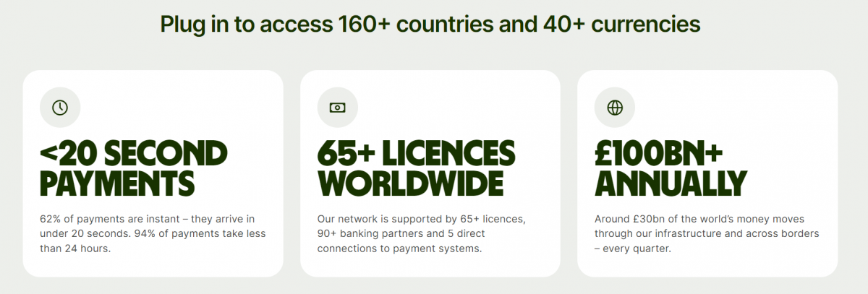This screenshot has width=868, height=294.
Task: Click the banknote icon above 65+ licences
Action: click(337, 108)
